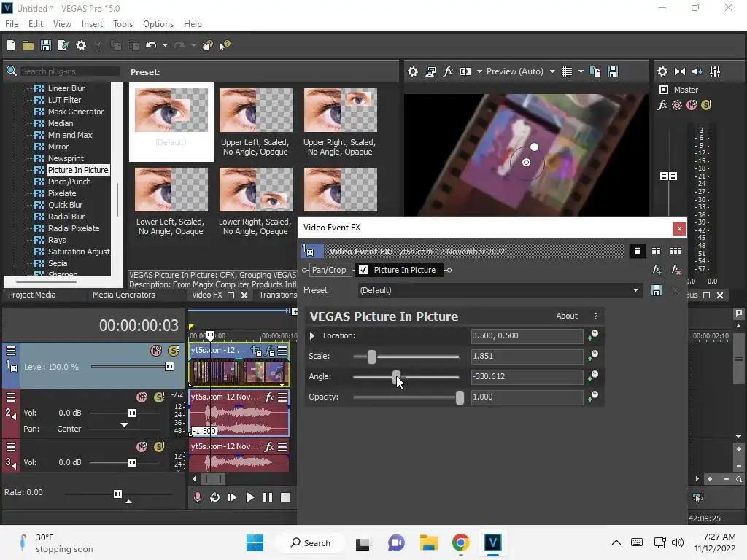The width and height of the screenshot is (747, 560).
Task: Click the Angle slider handle
Action: coord(396,377)
